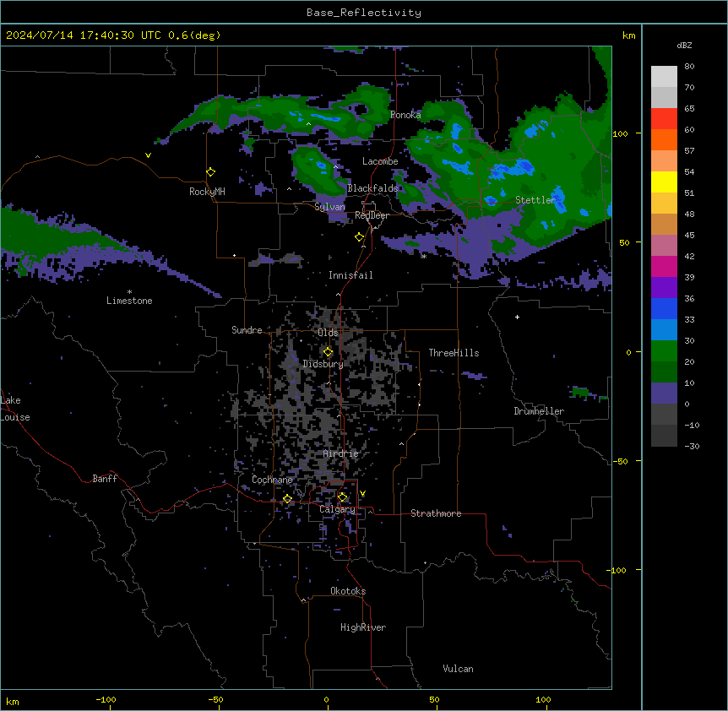Select the red 65 dBZ color swatch

click(664, 119)
